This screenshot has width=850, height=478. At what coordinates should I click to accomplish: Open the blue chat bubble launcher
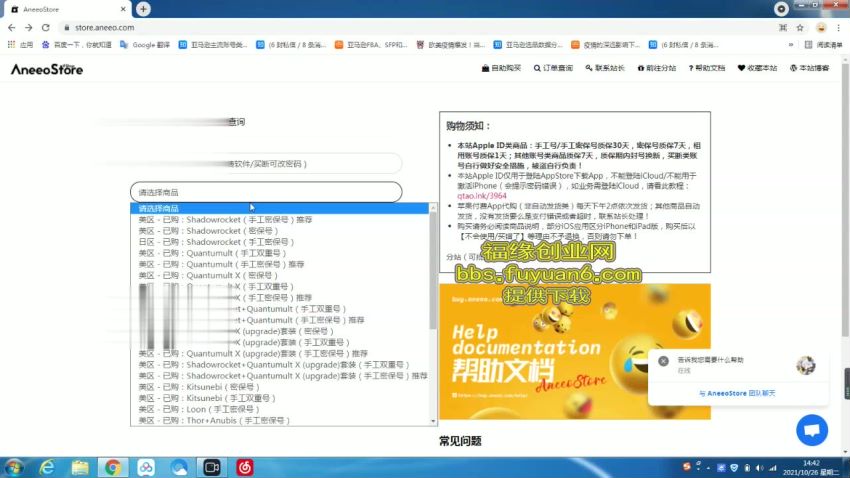(812, 430)
